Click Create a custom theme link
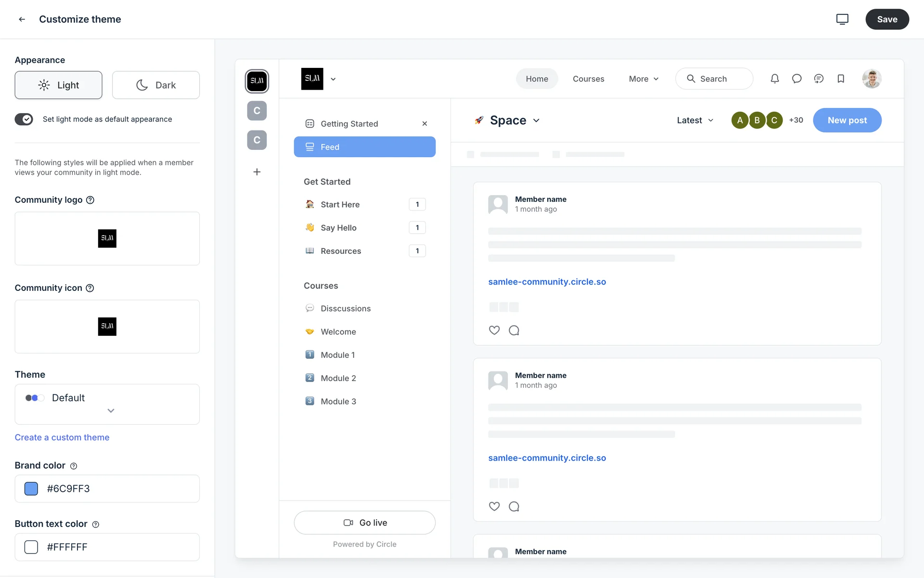924x578 pixels. 62,437
